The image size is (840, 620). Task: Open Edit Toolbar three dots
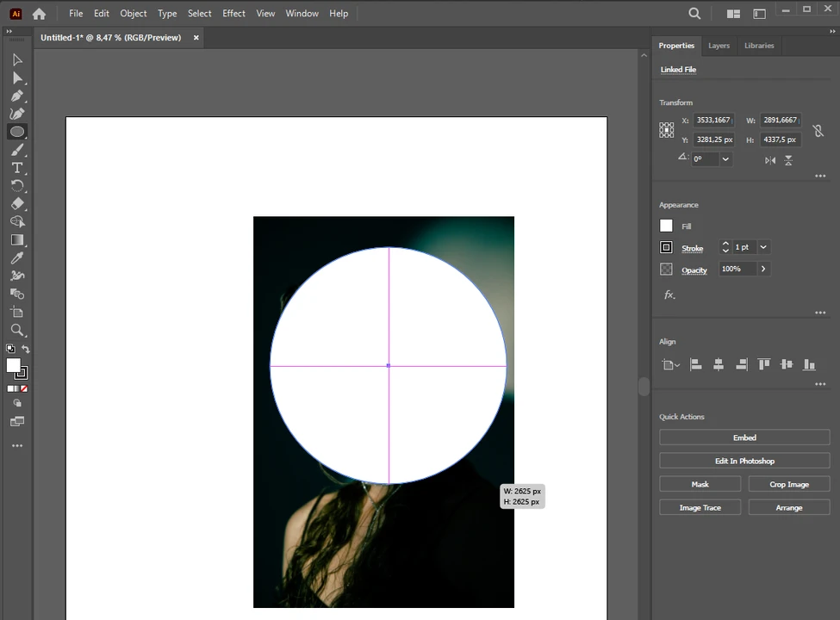tap(17, 445)
